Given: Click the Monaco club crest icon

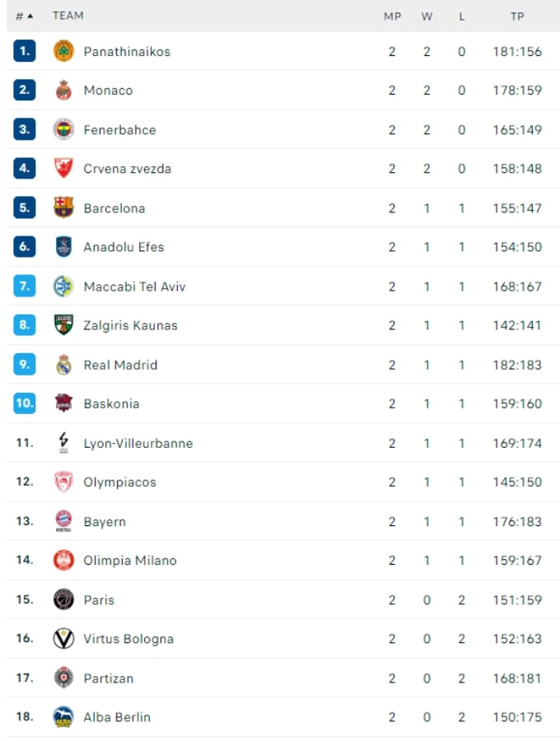Looking at the screenshot, I should point(63,91).
